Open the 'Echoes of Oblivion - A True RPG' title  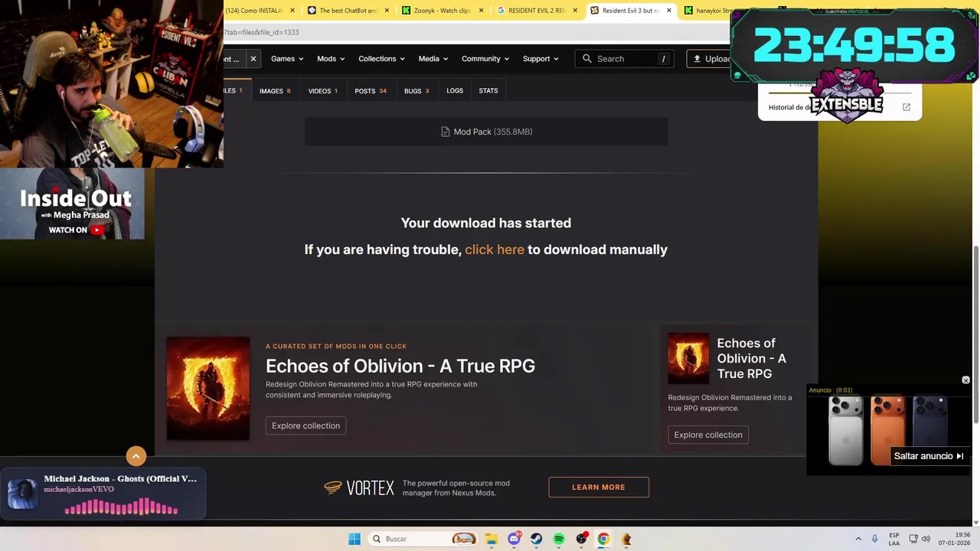[x=400, y=366]
